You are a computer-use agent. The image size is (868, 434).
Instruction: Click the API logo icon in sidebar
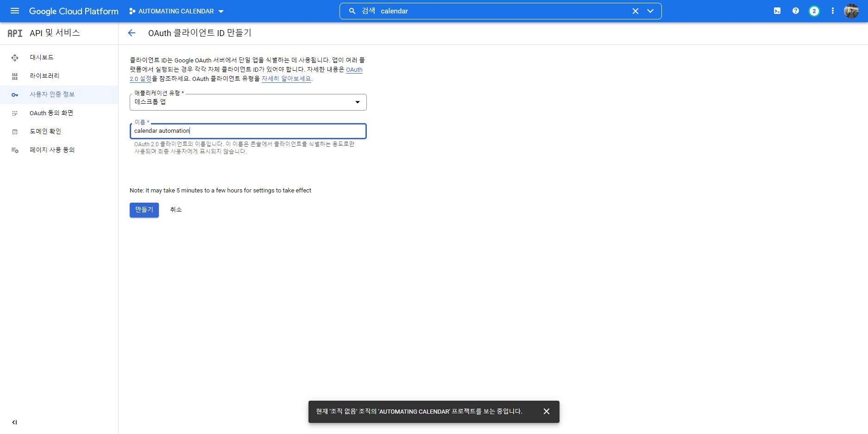pyautogui.click(x=15, y=33)
